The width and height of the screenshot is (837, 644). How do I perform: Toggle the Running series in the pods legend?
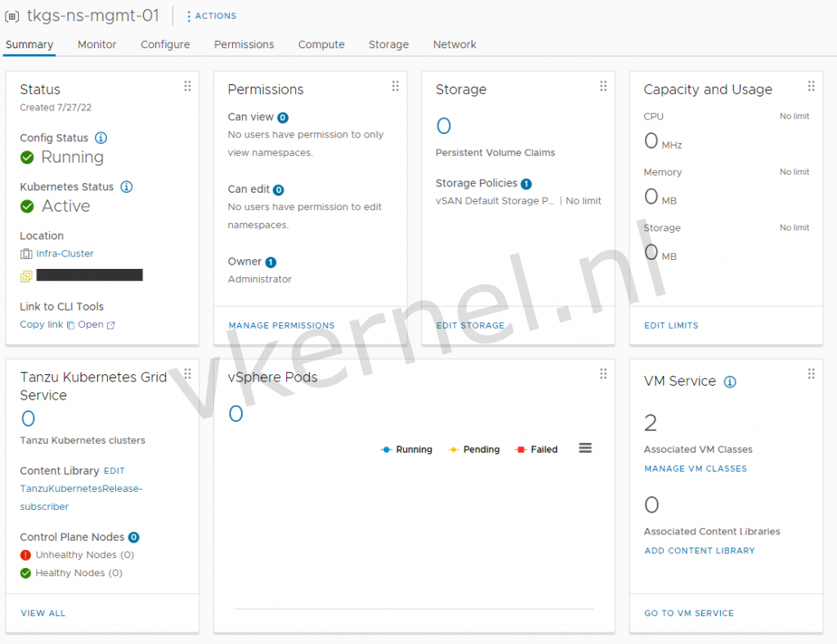[x=406, y=449]
